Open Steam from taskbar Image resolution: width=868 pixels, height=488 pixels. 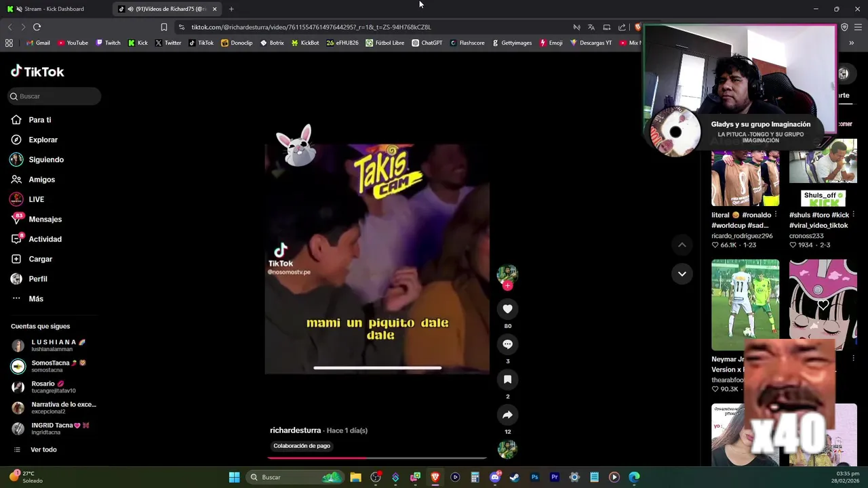click(x=515, y=477)
